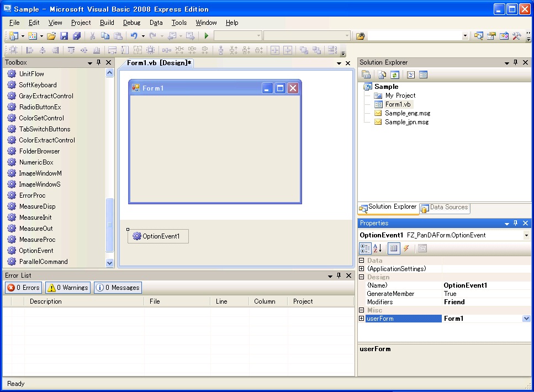This screenshot has width=534, height=392.
Task: Click the Undo arrow icon
Action: tap(134, 36)
